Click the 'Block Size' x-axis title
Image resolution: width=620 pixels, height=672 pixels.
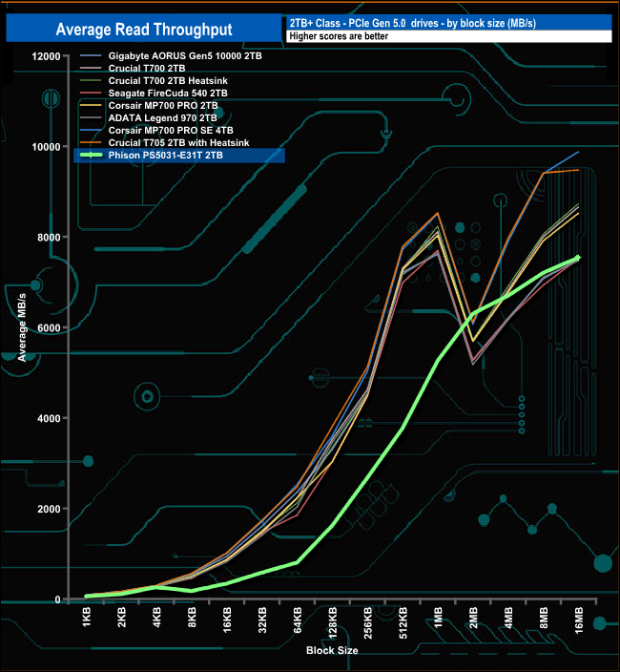pos(332,650)
